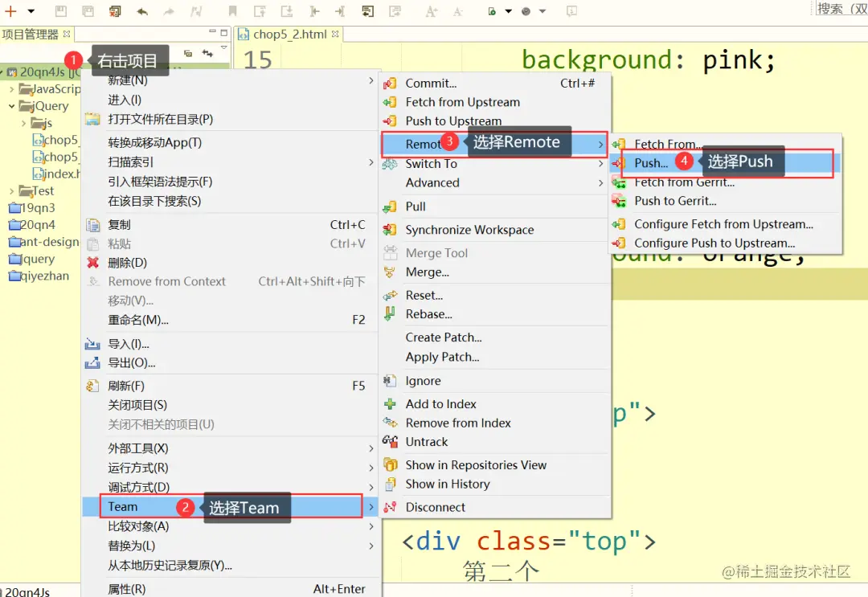Choose Push to Upstream
Screen dimensions: 868x597
[x=494, y=121]
